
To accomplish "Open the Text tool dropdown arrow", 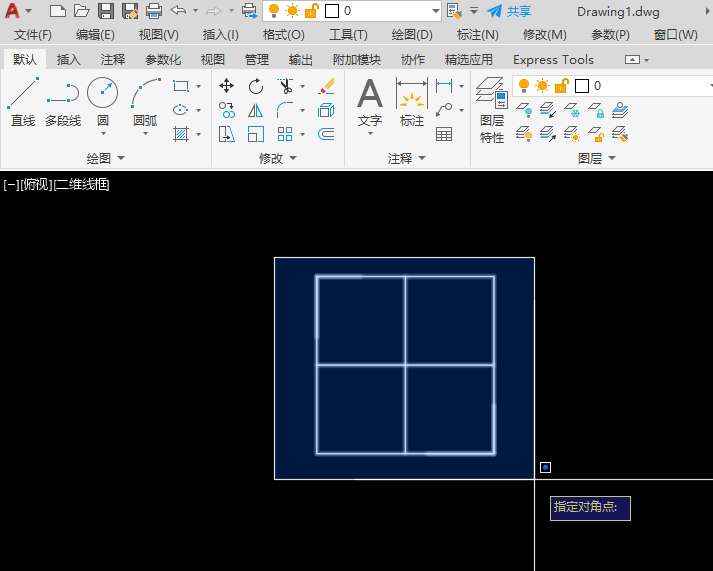I will coord(370,134).
